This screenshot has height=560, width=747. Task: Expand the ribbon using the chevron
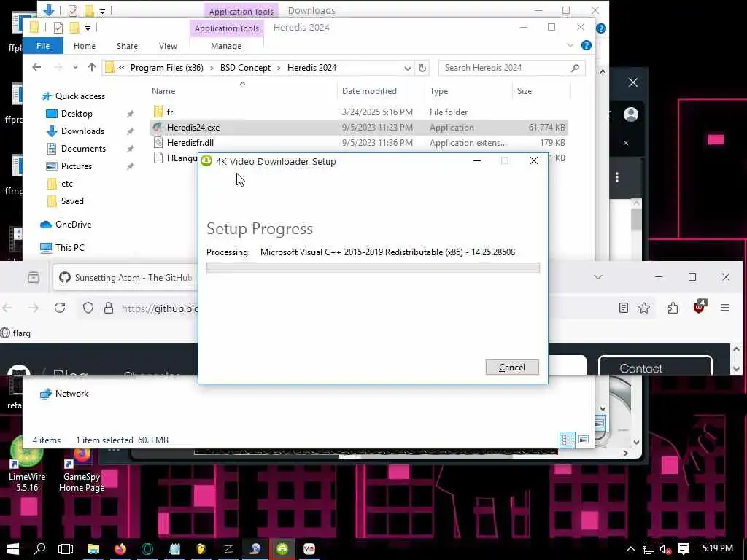570,45
